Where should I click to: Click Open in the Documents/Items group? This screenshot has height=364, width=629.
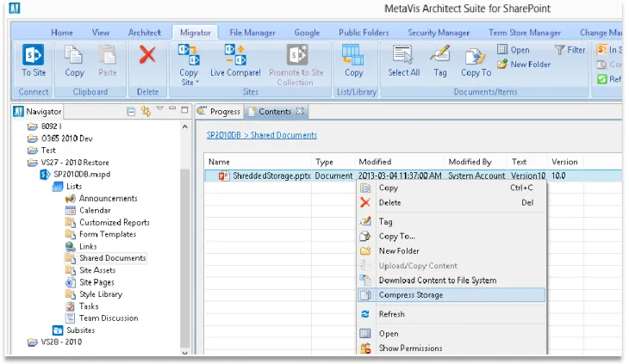pyautogui.click(x=514, y=50)
